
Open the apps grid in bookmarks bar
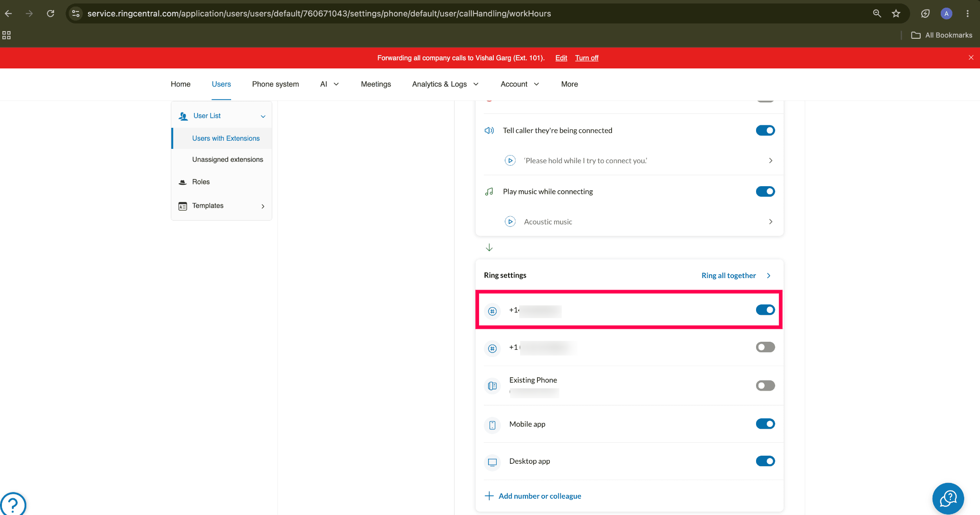click(x=7, y=35)
